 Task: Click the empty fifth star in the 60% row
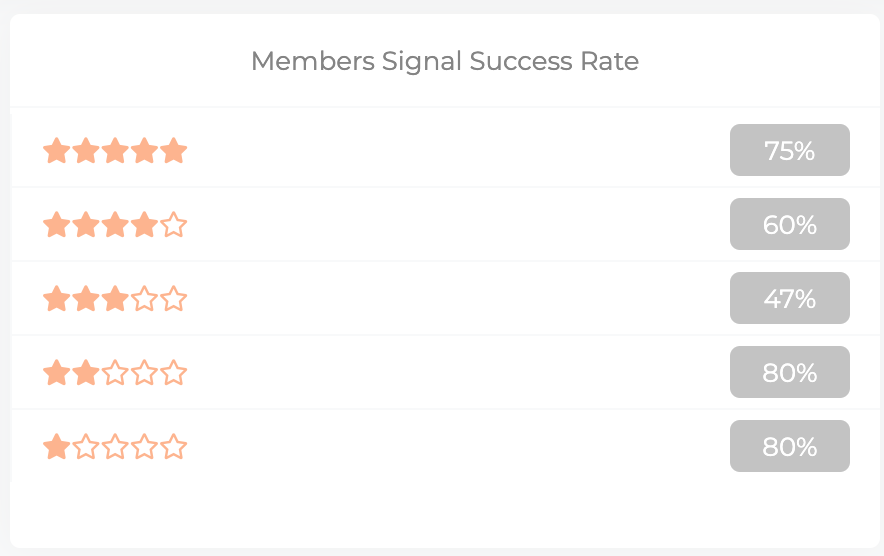point(173,224)
